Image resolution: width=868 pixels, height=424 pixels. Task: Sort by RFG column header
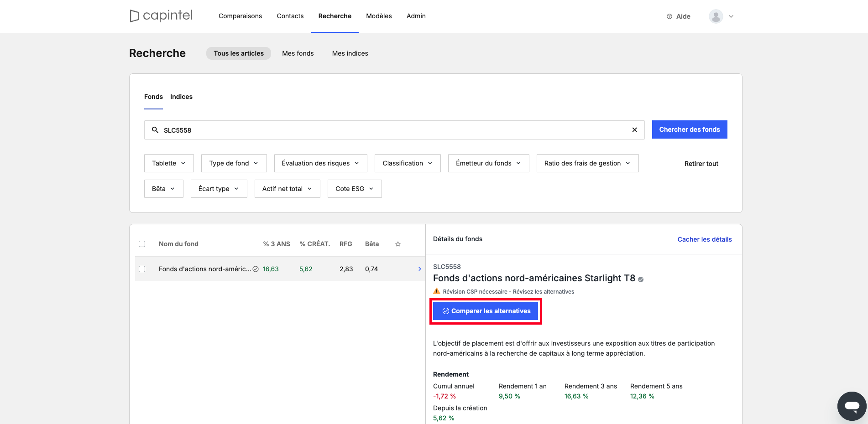tap(346, 244)
